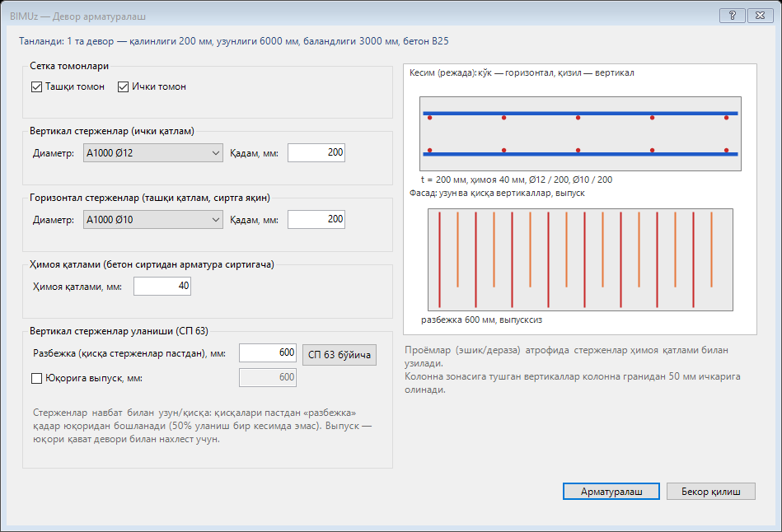Screen dimensions: 782x532
Task: Click the horizontal bars Қадам input field
Action: [x=316, y=219]
